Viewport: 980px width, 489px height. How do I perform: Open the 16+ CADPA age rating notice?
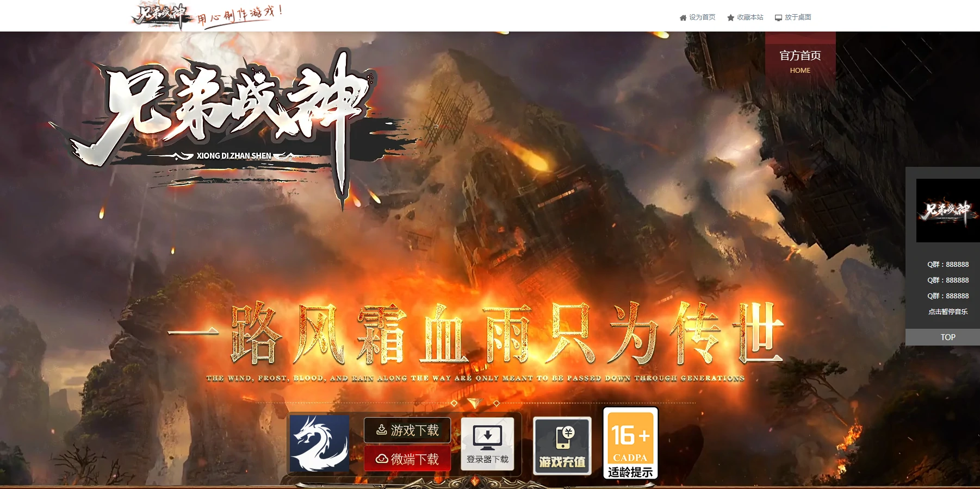[630, 443]
